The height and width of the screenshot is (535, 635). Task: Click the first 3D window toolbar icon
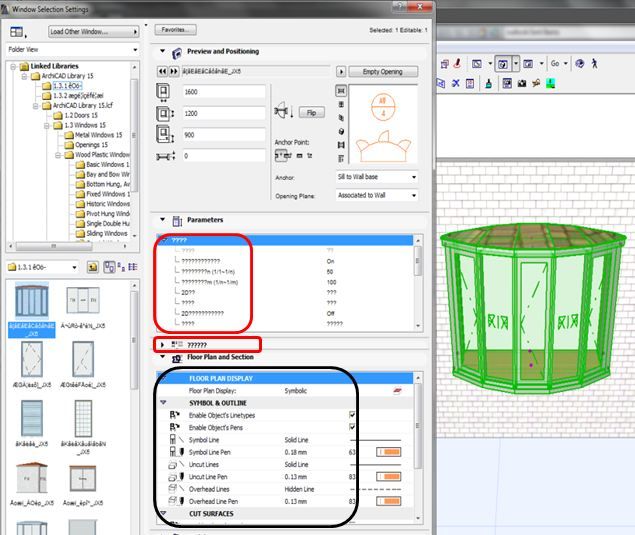[x=445, y=64]
